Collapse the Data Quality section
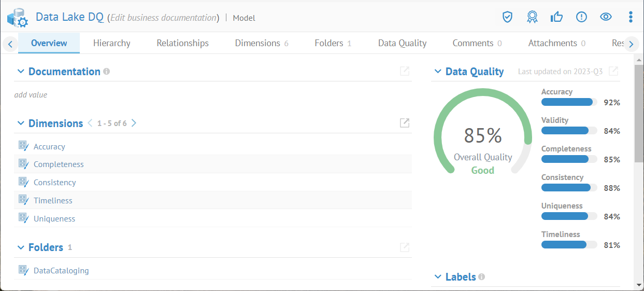Viewport: 644px width, 291px height. 438,72
